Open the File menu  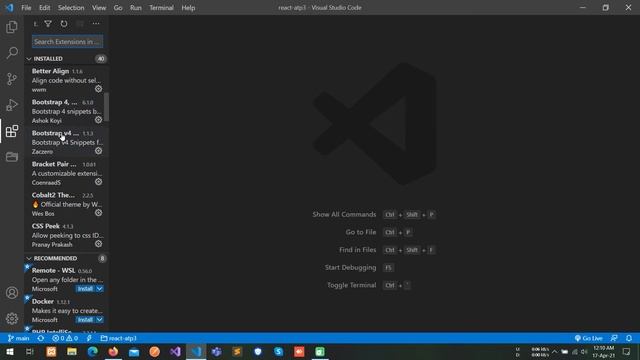tap(26, 8)
